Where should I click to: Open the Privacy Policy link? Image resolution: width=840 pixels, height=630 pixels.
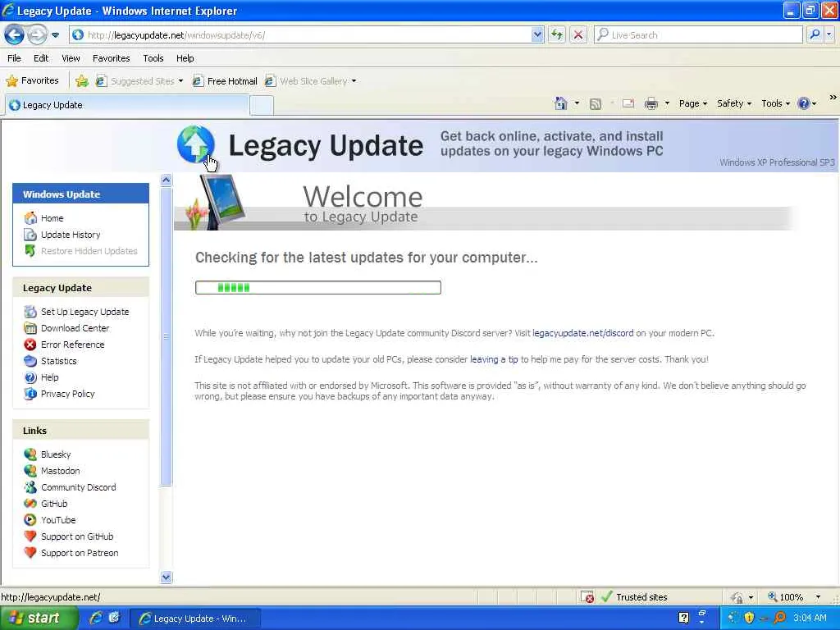coord(67,394)
